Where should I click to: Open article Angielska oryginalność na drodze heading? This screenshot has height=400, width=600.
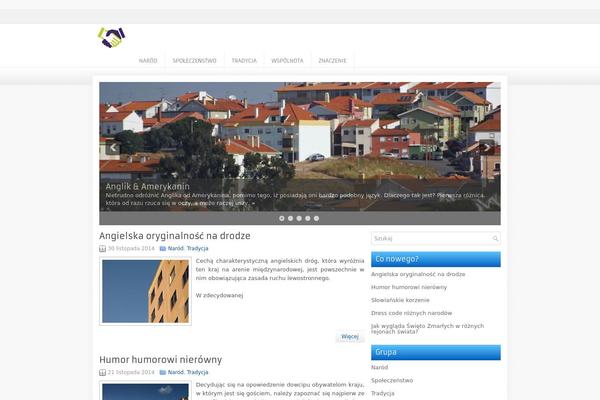(x=175, y=236)
